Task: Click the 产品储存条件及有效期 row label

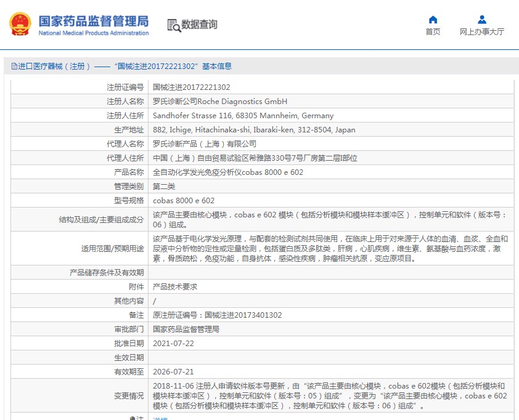Action: click(107, 273)
